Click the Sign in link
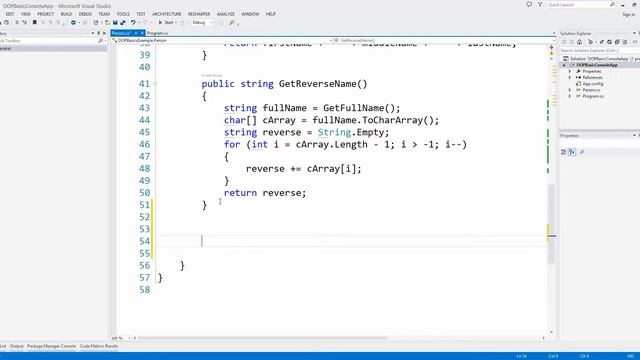Image resolution: width=640 pixels, height=360 pixels. point(629,14)
